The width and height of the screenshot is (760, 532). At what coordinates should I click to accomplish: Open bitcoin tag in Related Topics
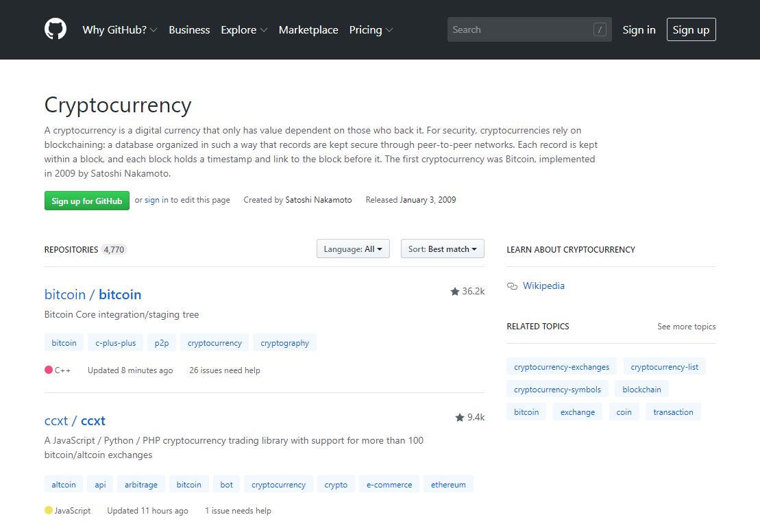[x=526, y=411]
